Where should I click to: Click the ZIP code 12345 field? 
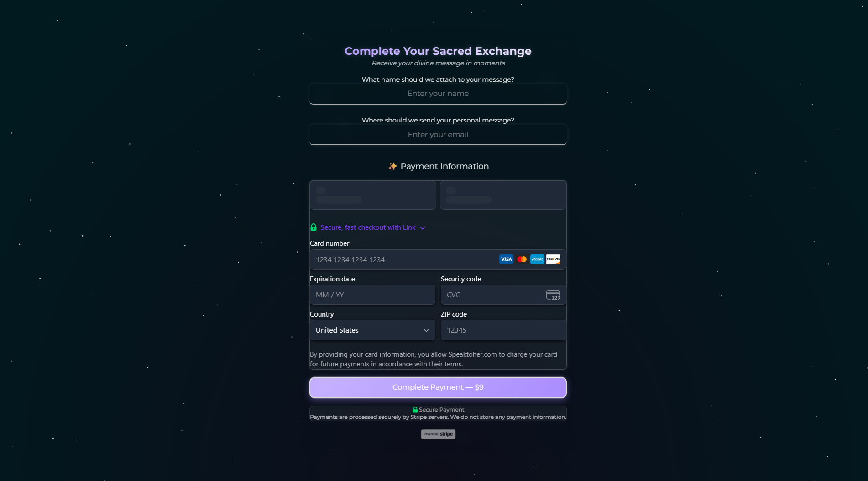(x=502, y=330)
